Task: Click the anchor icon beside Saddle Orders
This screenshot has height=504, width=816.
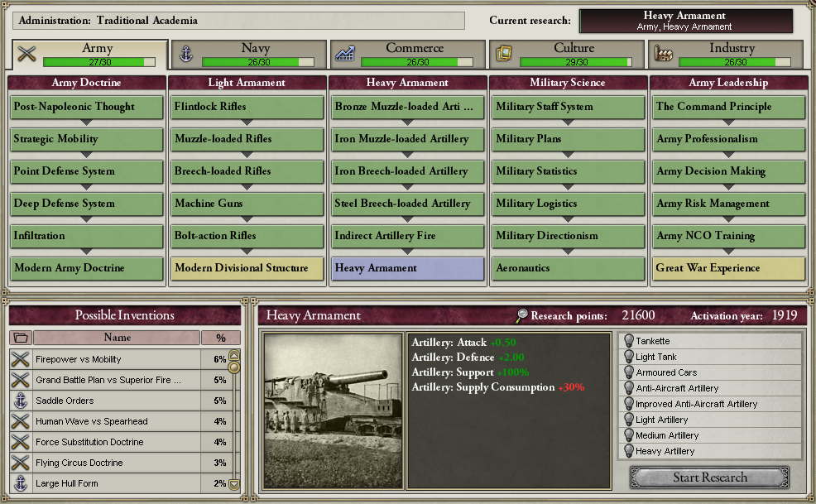Action: [21, 401]
